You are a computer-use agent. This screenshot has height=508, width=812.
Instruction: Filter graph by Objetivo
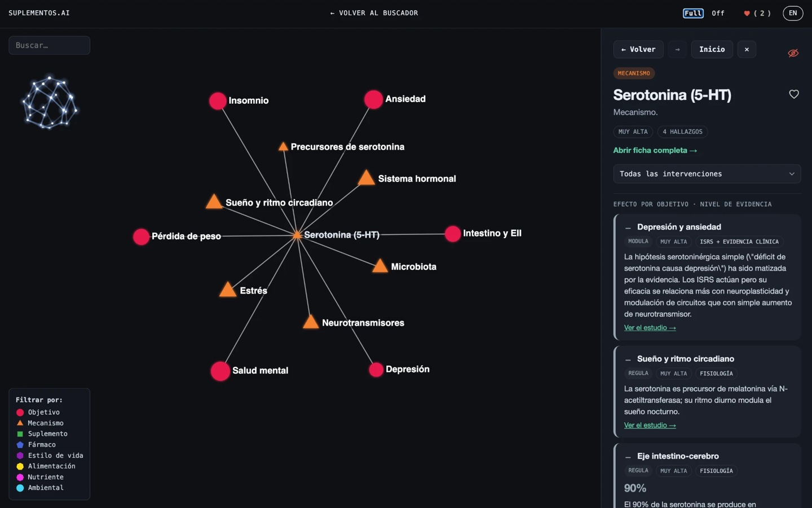pyautogui.click(x=38, y=413)
